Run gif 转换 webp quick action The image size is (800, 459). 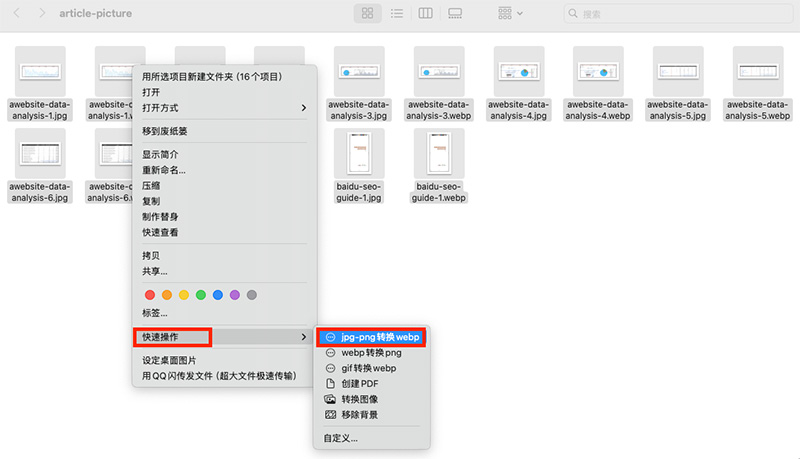click(x=372, y=368)
